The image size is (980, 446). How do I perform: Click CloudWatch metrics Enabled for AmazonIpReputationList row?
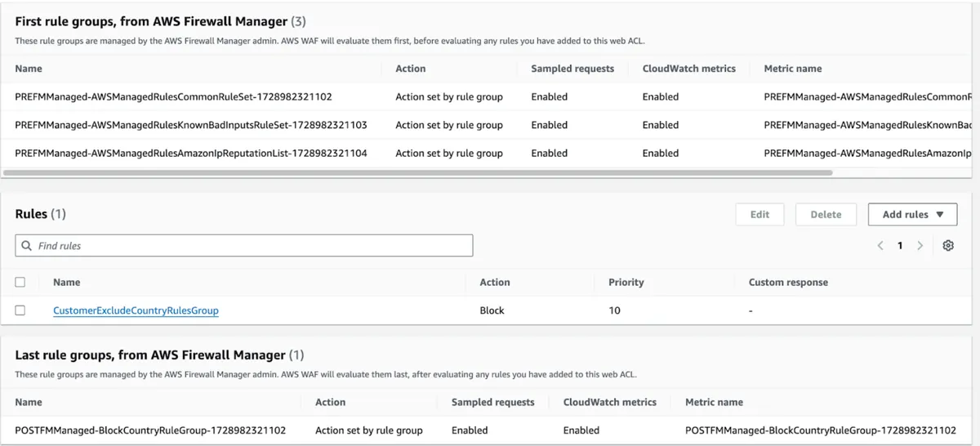coord(661,153)
